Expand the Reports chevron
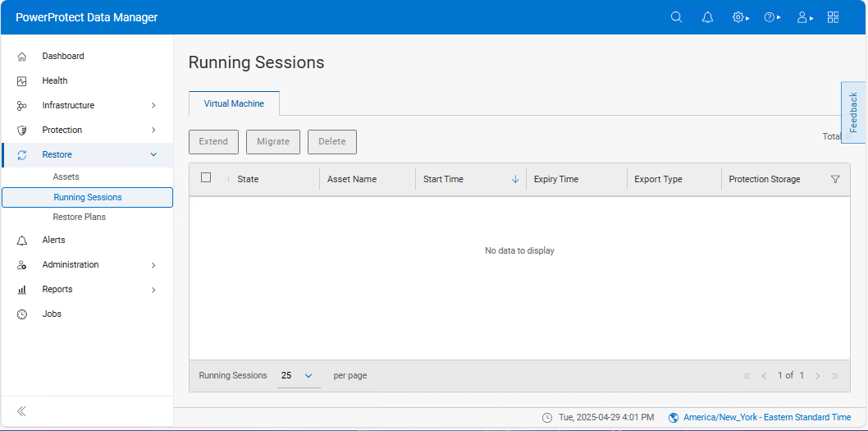Image resolution: width=868 pixels, height=431 pixels. pos(154,290)
